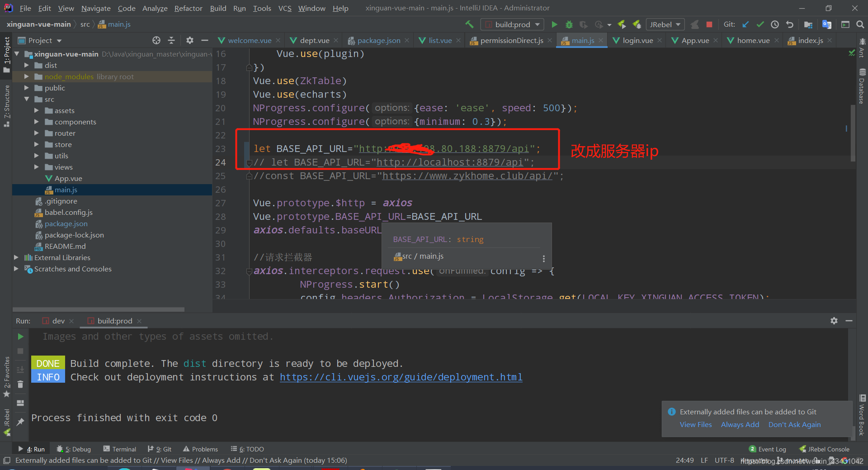Expand the dist folder
The width and height of the screenshot is (868, 470).
pyautogui.click(x=27, y=65)
